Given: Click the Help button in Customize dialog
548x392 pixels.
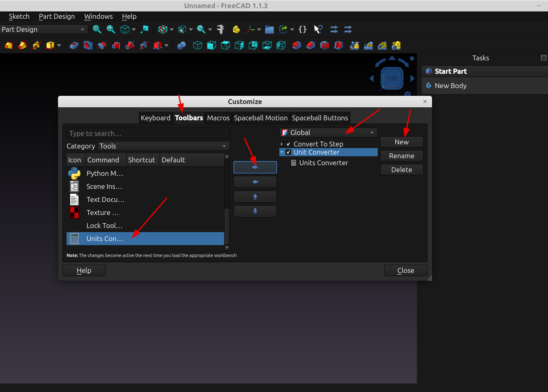Looking at the screenshot, I should 84,270.
